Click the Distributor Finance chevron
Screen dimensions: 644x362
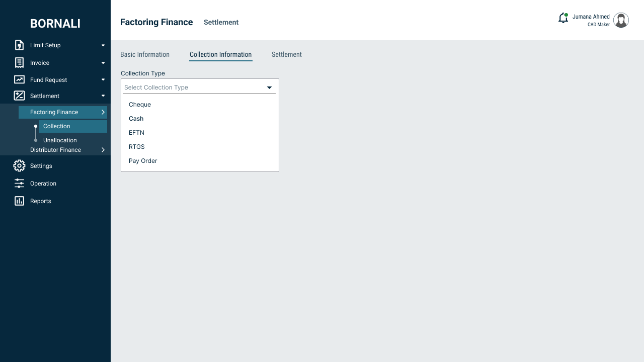pos(103,150)
